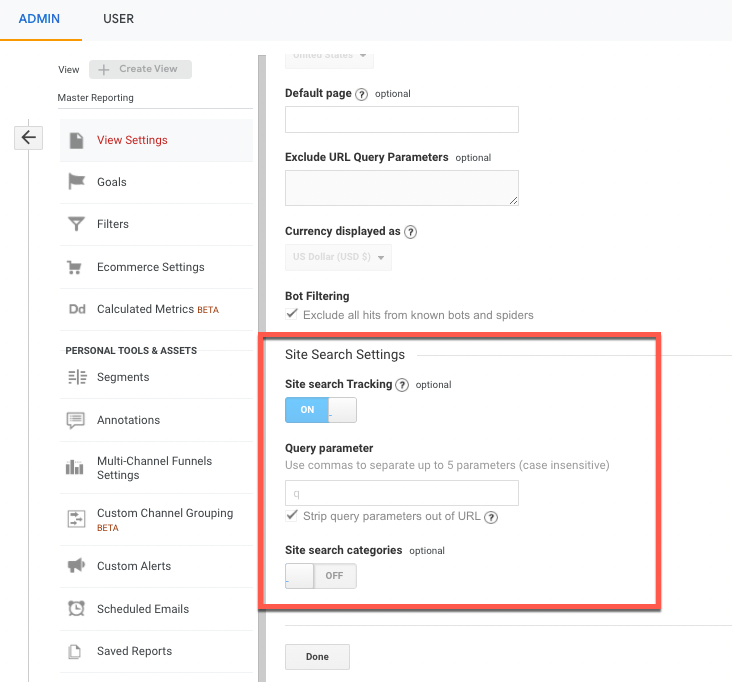Click the Custom Channel Grouping icon
This screenshot has height=682, width=732.
[76, 519]
